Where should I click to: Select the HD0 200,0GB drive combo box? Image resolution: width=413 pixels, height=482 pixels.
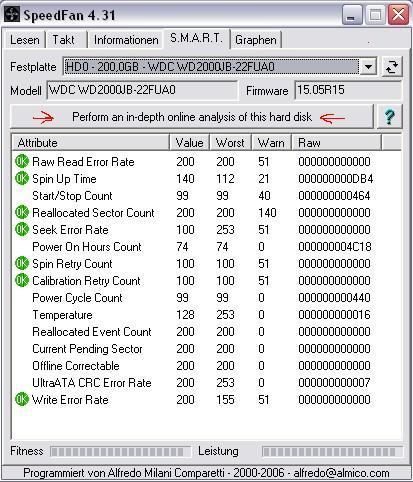point(220,67)
